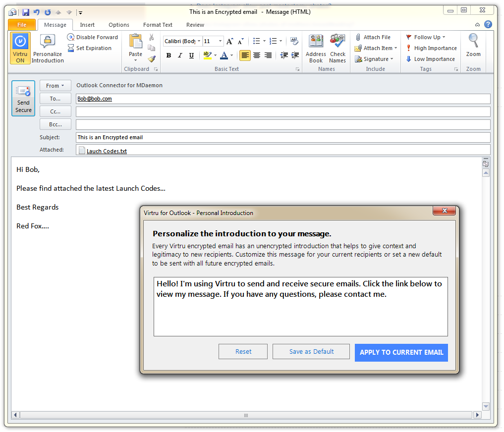Image resolution: width=504 pixels, height=432 pixels.
Task: Apply the yellow text highlight color
Action: pyautogui.click(x=208, y=55)
